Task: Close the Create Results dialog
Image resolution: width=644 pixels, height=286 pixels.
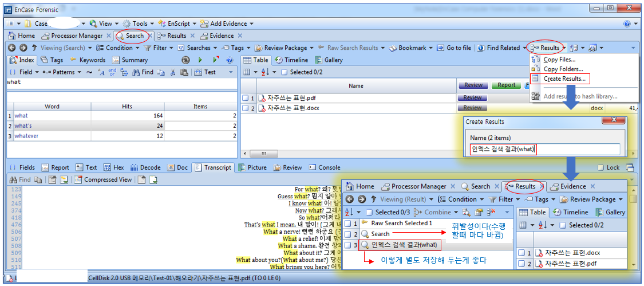Action: tap(614, 120)
